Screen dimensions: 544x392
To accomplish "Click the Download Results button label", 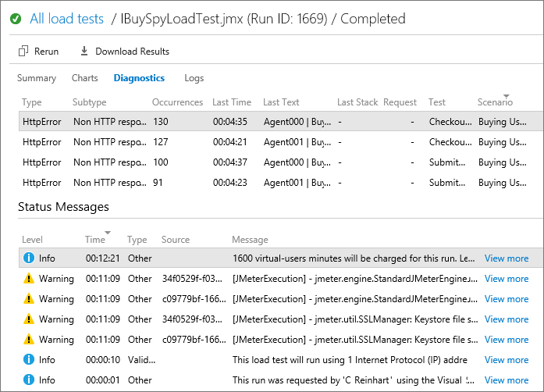I will tap(132, 52).
